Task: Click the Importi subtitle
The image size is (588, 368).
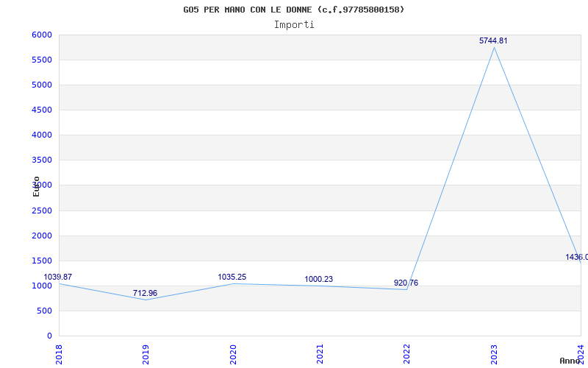Action: point(294,25)
